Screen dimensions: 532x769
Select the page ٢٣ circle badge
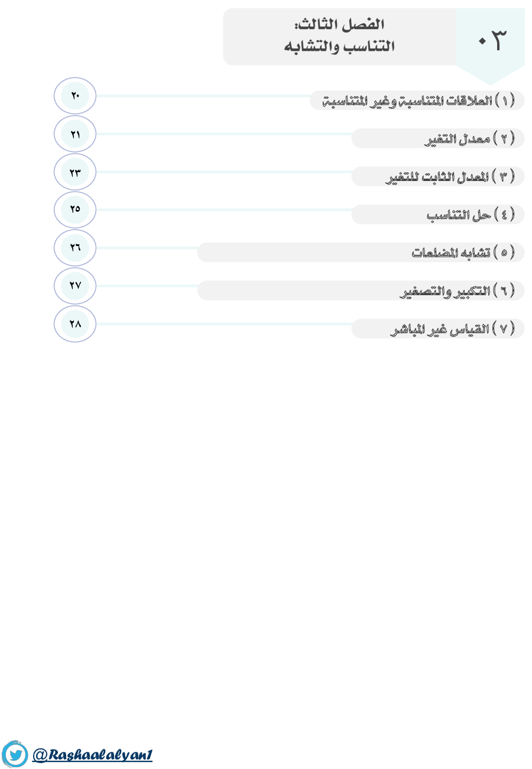[x=75, y=172]
